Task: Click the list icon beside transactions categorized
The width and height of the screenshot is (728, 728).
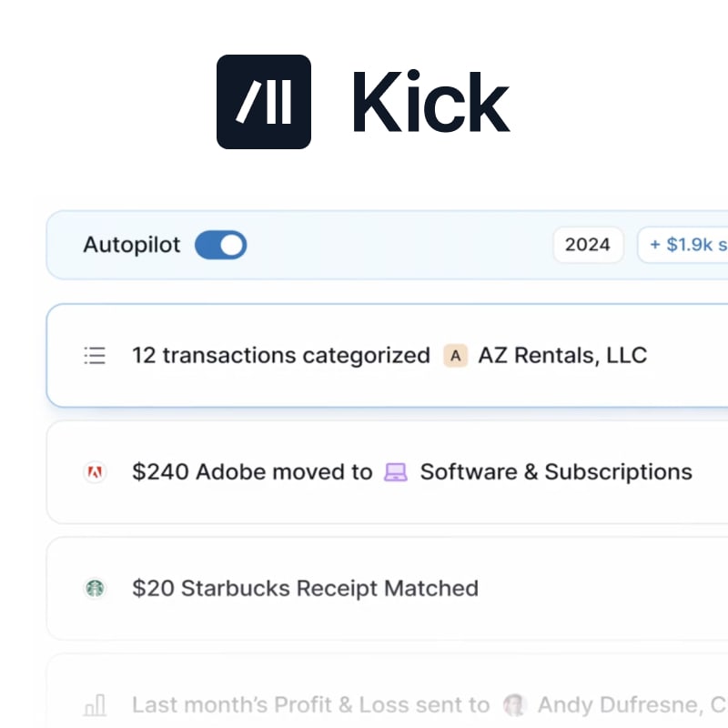Action: (x=95, y=355)
